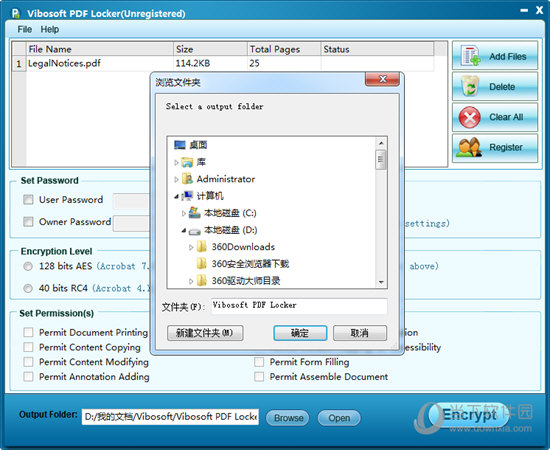The image size is (550, 450).
Task: Expand the 360驱动大师目录 folder arrow
Action: (x=191, y=281)
